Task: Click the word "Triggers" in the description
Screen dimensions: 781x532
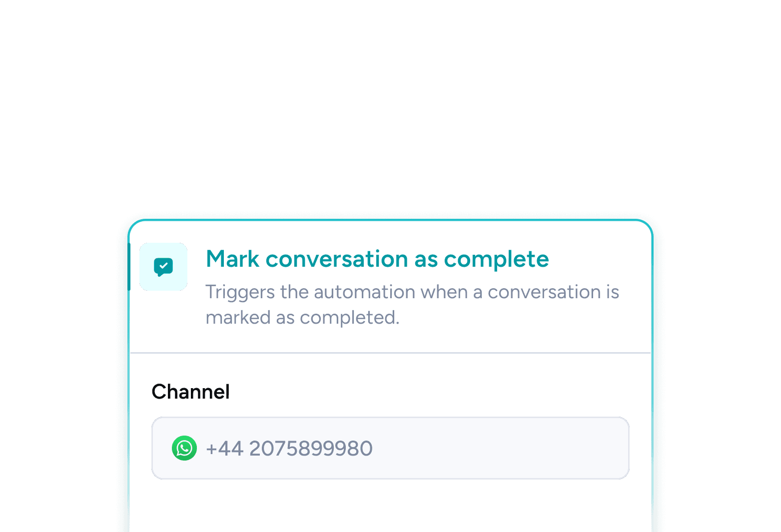Action: point(240,292)
